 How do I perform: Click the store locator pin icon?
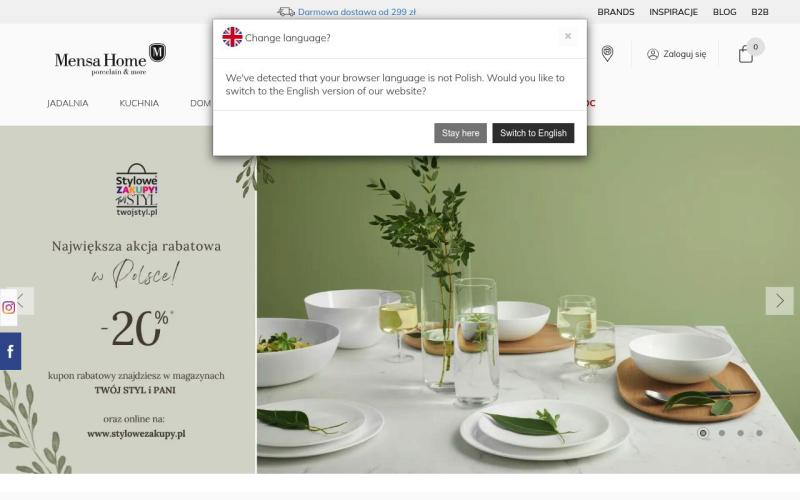coord(607,53)
